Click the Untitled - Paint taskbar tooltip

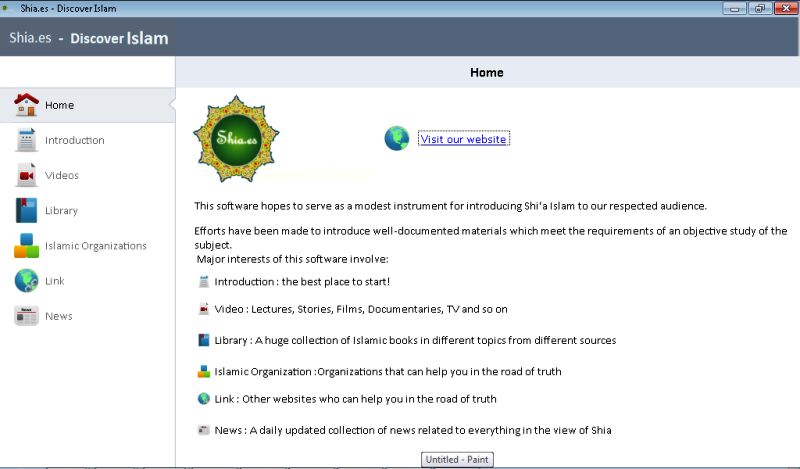pyautogui.click(x=457, y=460)
